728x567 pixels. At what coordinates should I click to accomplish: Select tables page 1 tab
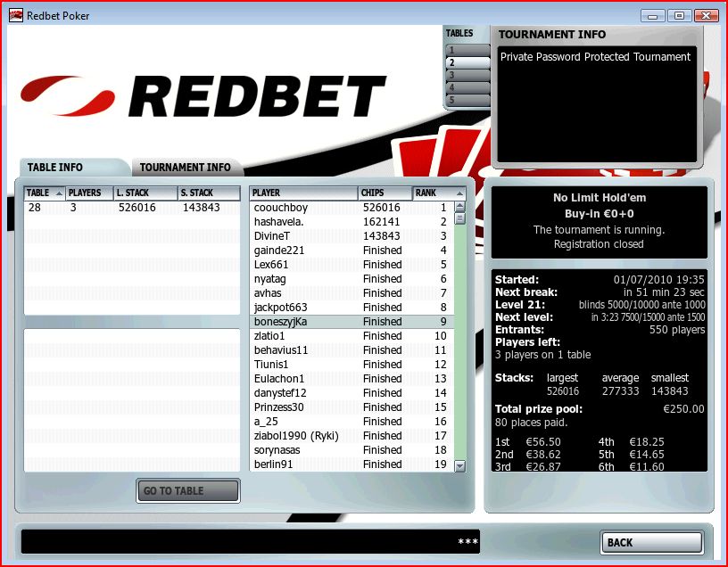click(x=467, y=50)
